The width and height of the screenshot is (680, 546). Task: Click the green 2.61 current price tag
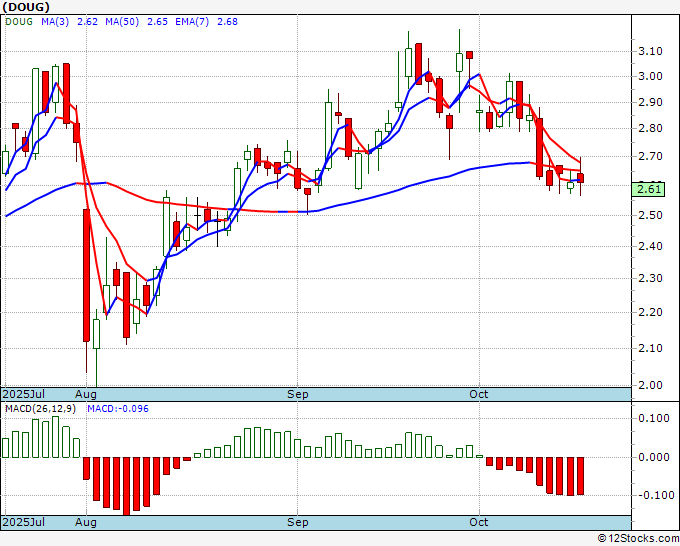[648, 190]
